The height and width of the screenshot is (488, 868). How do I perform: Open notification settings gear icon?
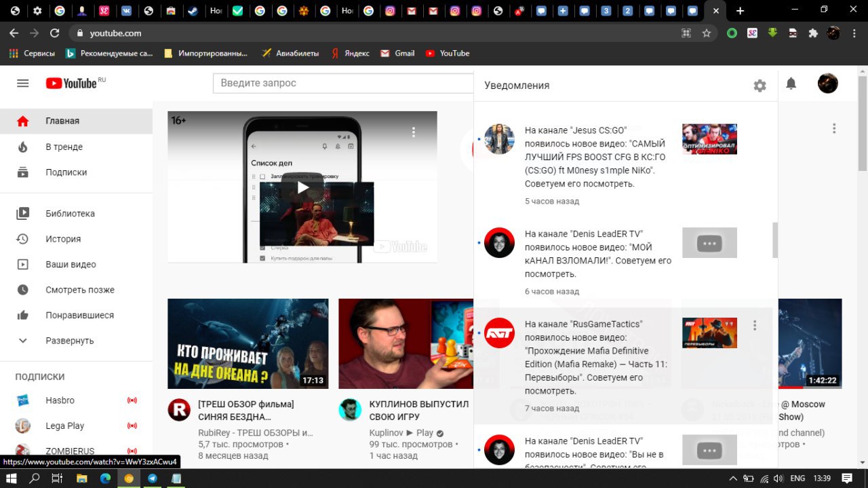coord(759,86)
